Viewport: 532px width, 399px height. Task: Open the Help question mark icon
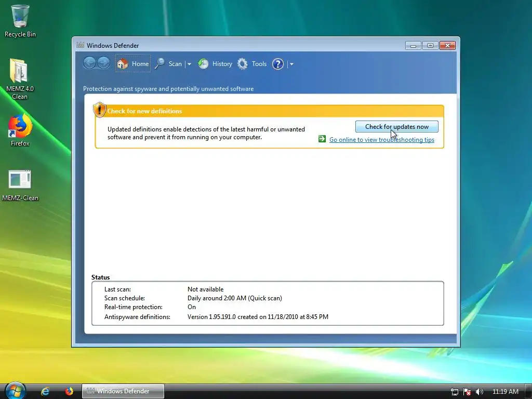coord(278,64)
